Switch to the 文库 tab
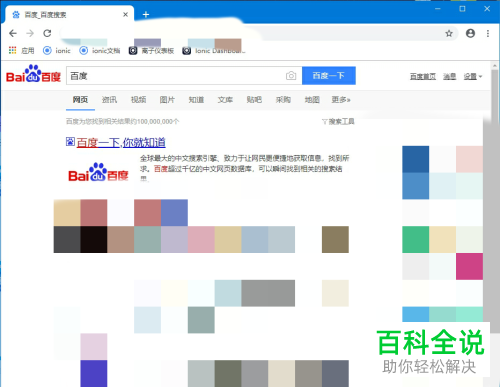This screenshot has height=387, width=500. pos(225,100)
